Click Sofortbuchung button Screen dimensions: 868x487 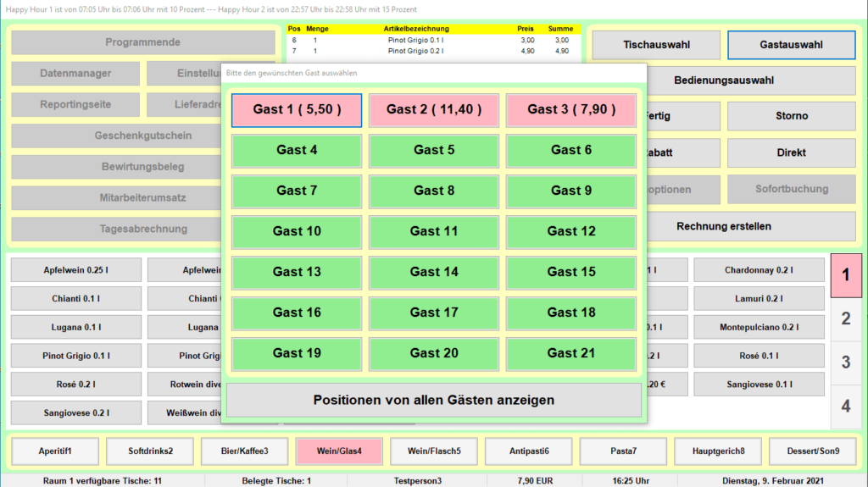[x=791, y=189]
